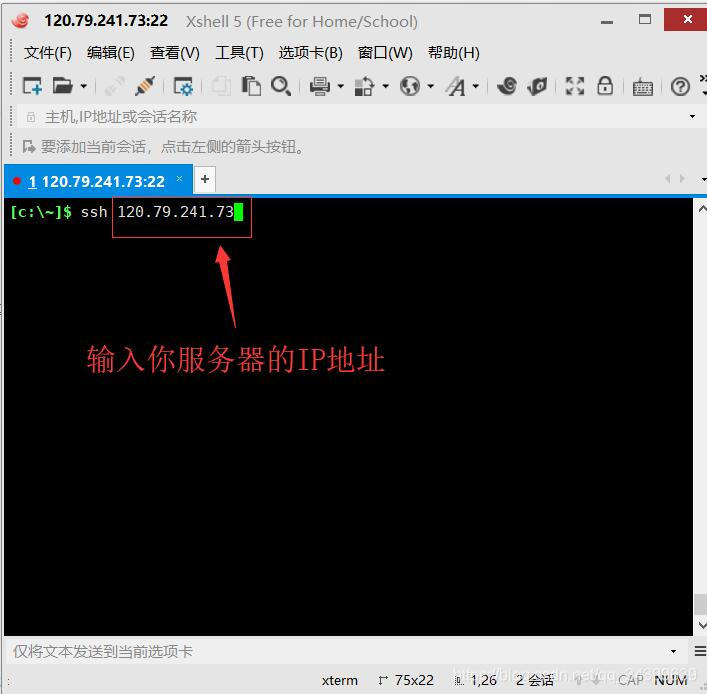The image size is (707, 694).
Task: Click the CAP indicator in status bar
Action: [630, 680]
